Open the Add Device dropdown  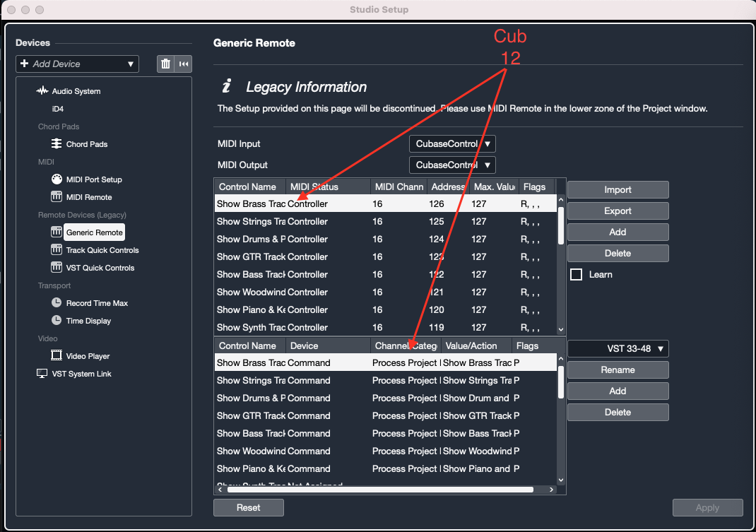[x=77, y=64]
